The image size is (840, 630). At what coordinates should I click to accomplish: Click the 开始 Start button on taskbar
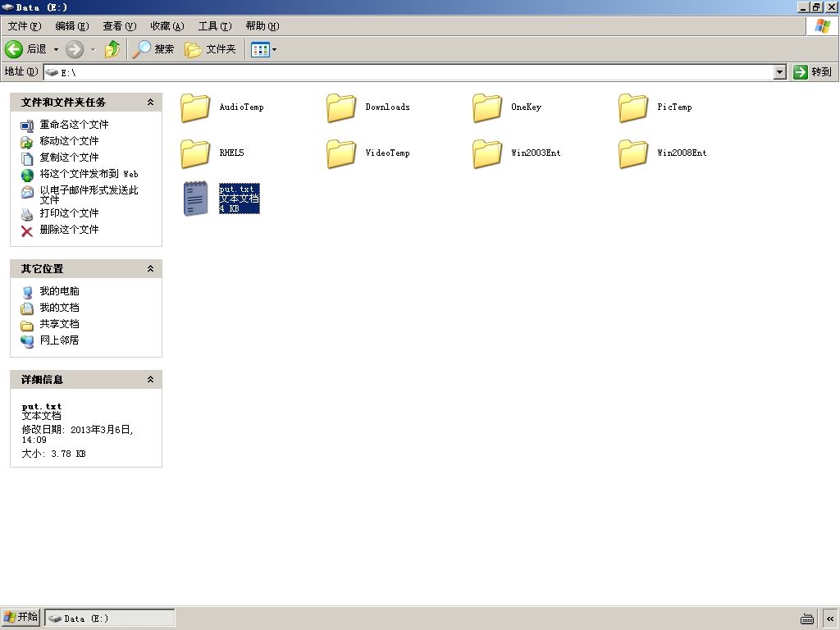tap(21, 617)
